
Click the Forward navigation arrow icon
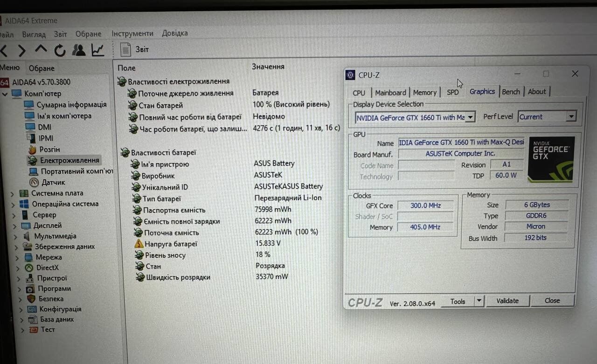(21, 50)
